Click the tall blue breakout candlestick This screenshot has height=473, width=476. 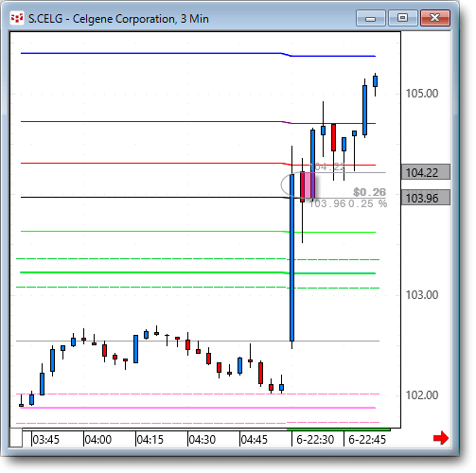tap(291, 257)
